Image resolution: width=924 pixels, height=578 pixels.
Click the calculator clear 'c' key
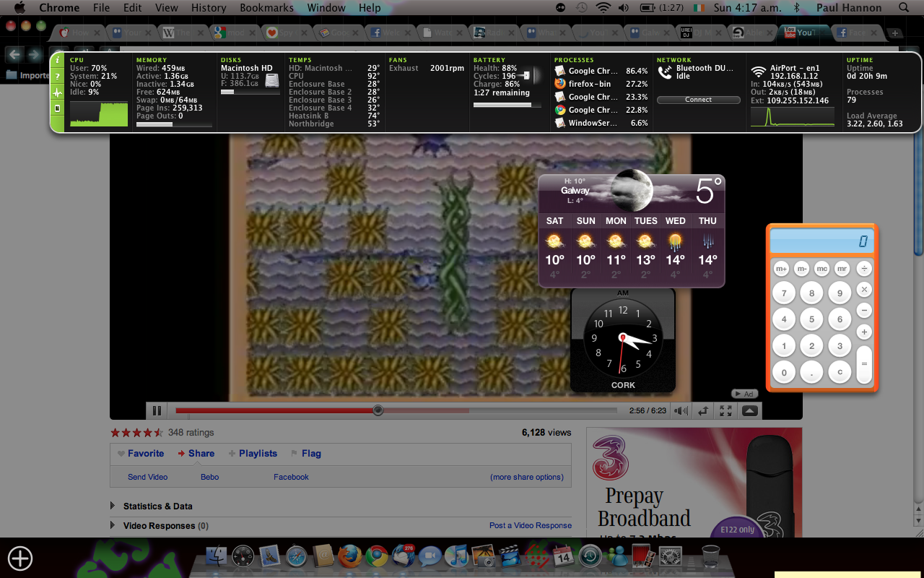coord(840,372)
